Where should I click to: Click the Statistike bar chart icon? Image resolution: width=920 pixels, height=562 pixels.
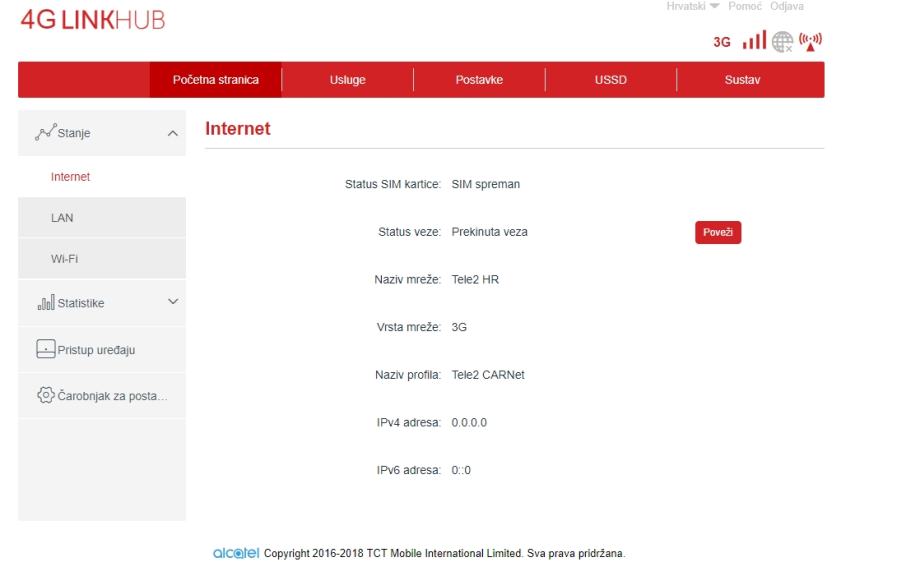pos(46,302)
